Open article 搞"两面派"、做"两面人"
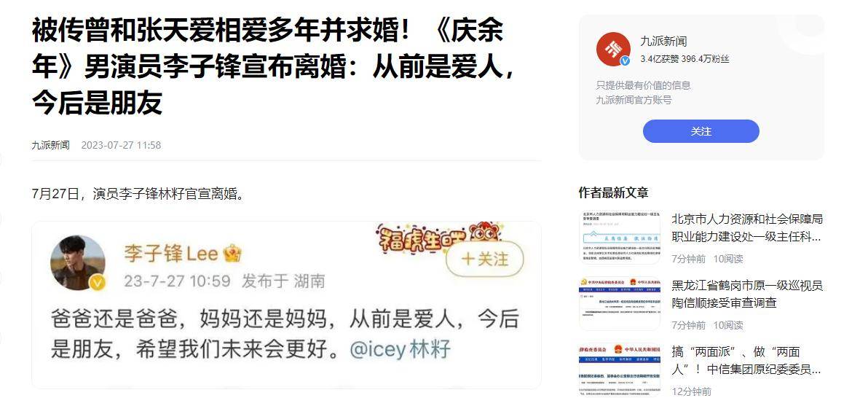 [x=746, y=360]
